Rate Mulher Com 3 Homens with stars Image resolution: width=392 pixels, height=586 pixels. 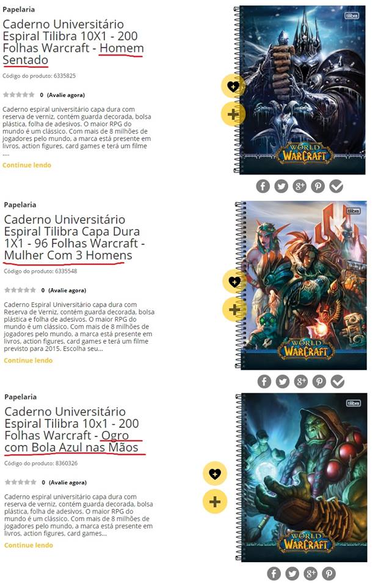(x=20, y=290)
